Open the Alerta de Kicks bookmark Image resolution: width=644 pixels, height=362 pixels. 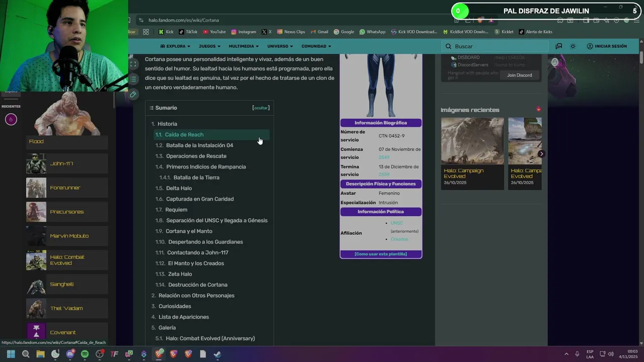pyautogui.click(x=535, y=32)
